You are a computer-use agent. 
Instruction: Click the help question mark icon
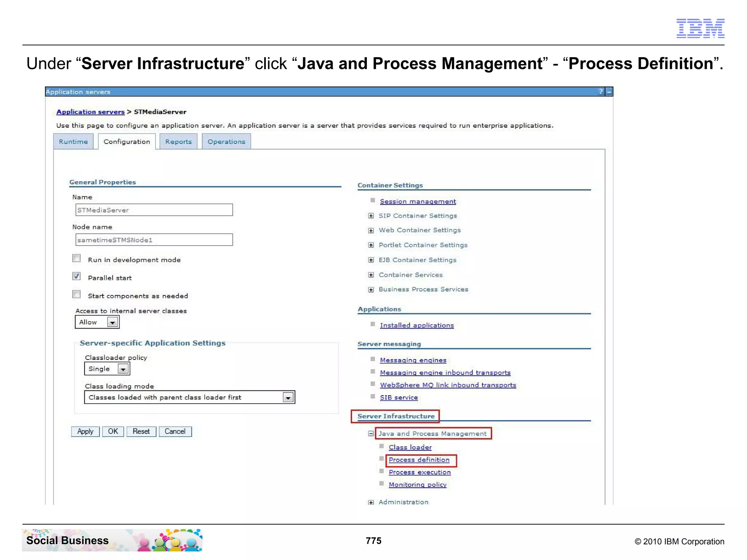tap(600, 92)
